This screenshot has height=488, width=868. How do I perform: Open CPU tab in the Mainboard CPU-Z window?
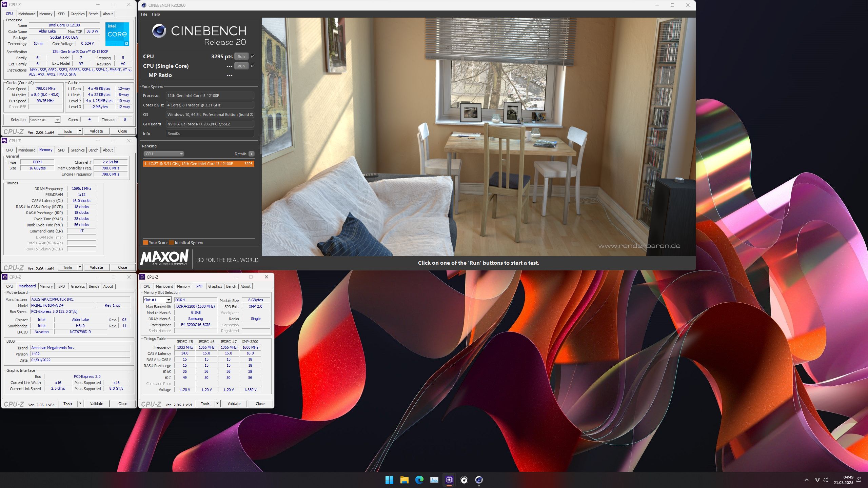pos(9,286)
